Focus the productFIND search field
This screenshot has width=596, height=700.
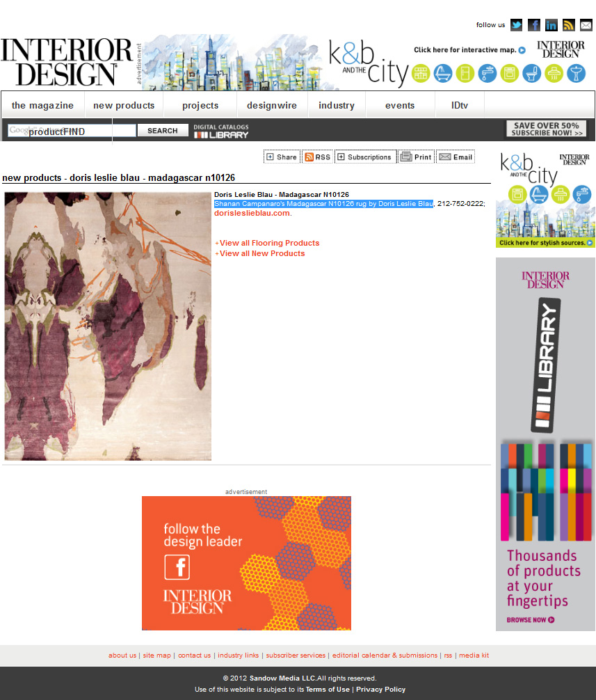coord(72,131)
